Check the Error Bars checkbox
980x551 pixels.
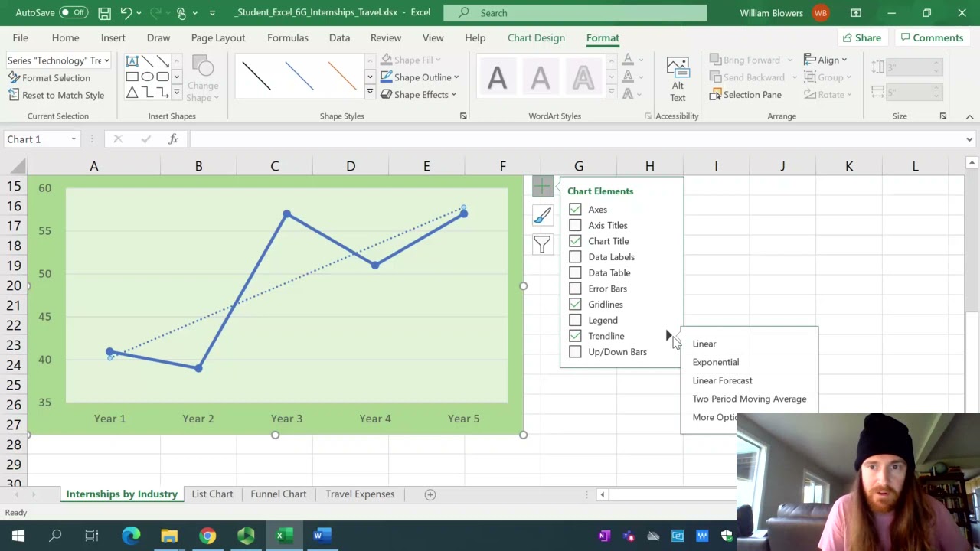click(575, 289)
